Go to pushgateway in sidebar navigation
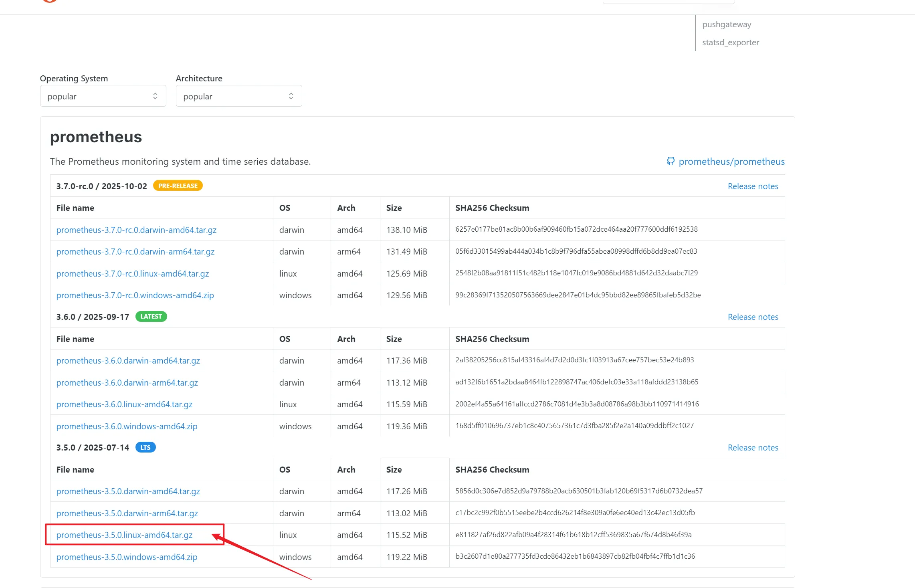The image size is (915, 588). 726,24
